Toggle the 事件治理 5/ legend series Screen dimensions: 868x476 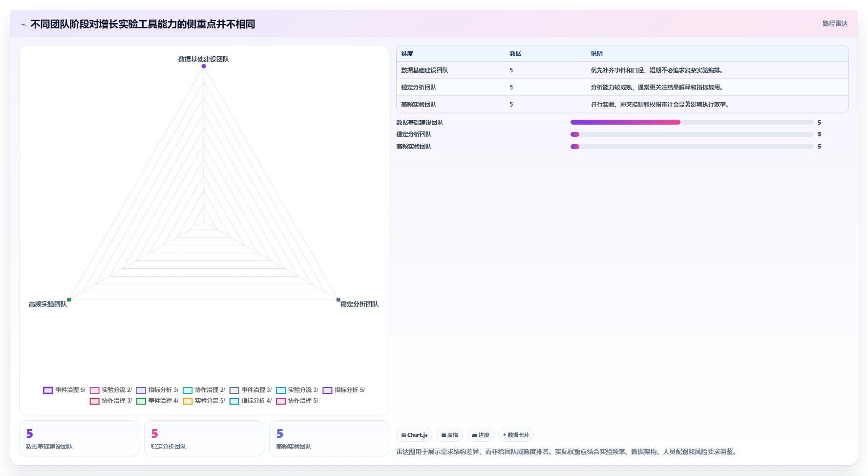64,390
